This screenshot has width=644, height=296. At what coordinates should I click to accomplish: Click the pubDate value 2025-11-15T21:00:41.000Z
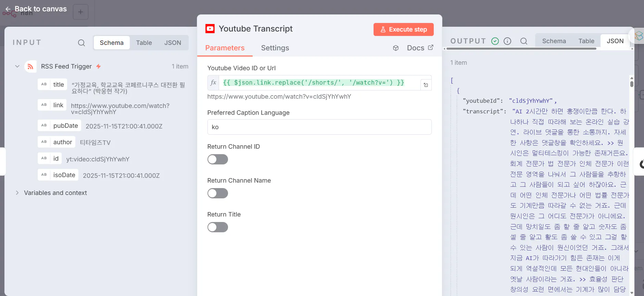pos(124,126)
